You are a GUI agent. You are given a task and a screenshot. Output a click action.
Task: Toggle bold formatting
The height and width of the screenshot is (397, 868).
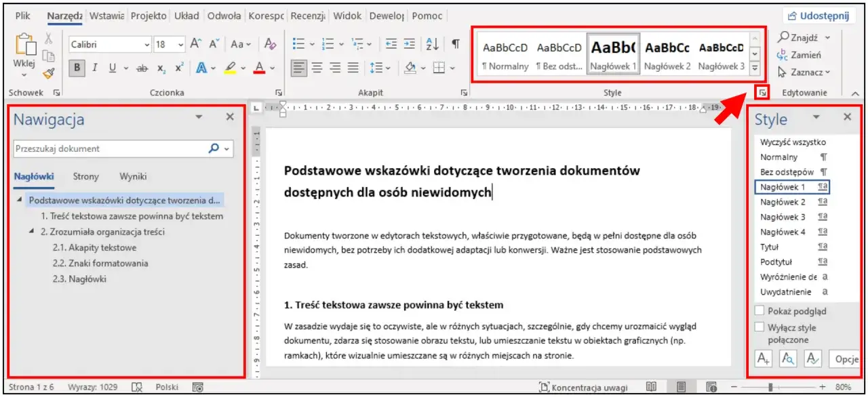tap(77, 68)
